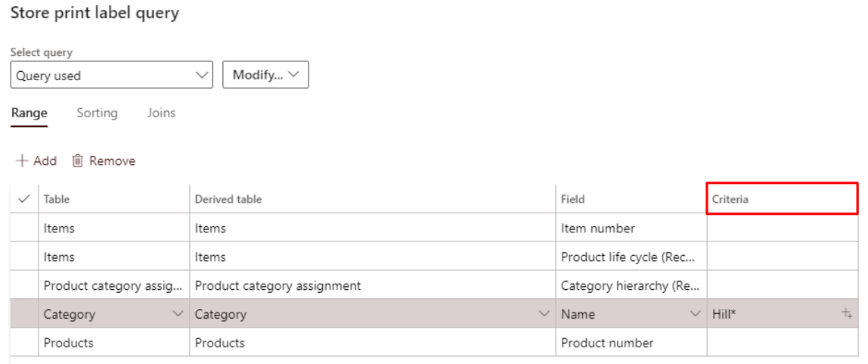Switch to the Sorting tab
Image resolution: width=868 pixels, height=364 pixels.
97,114
